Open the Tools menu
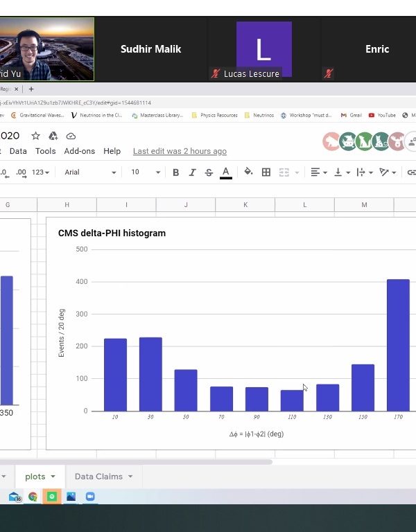 coord(45,151)
